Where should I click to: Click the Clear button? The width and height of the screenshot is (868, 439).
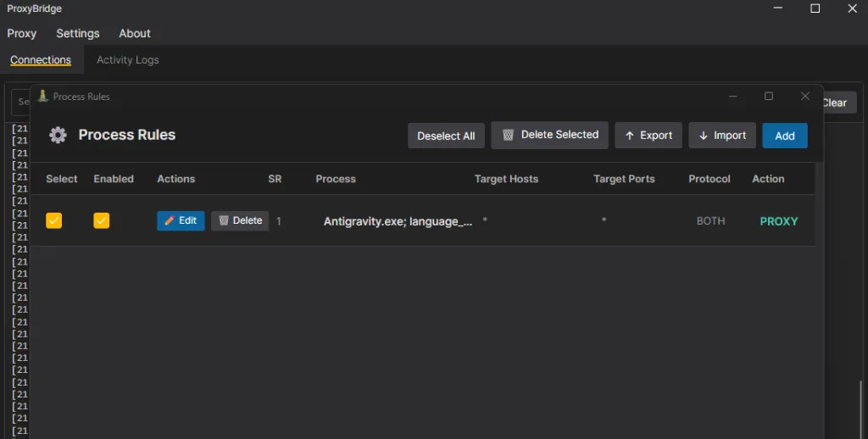coord(834,103)
